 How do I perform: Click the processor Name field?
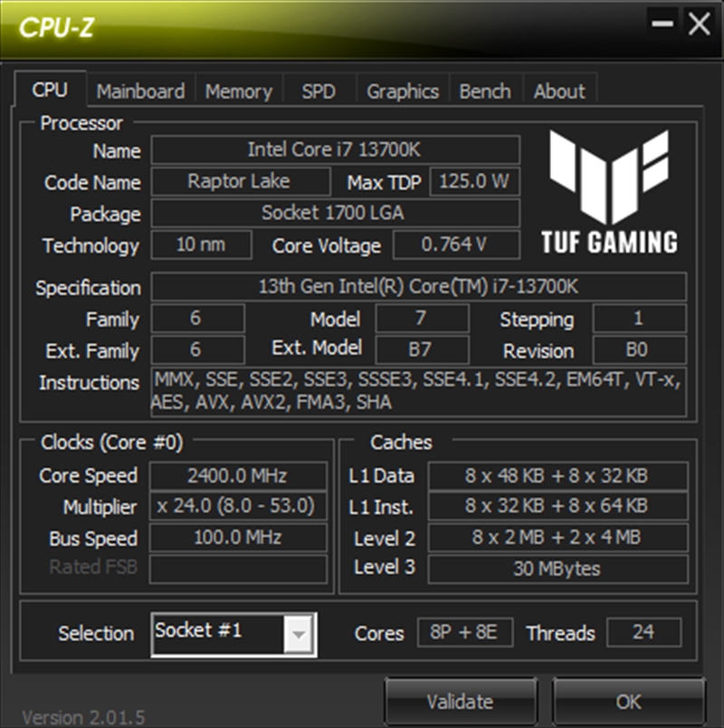335,149
